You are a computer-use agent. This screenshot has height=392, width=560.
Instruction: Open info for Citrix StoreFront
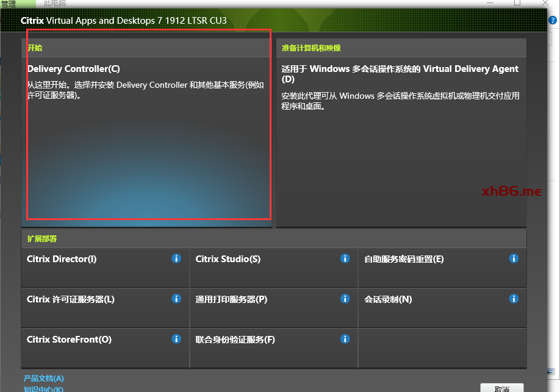176,339
